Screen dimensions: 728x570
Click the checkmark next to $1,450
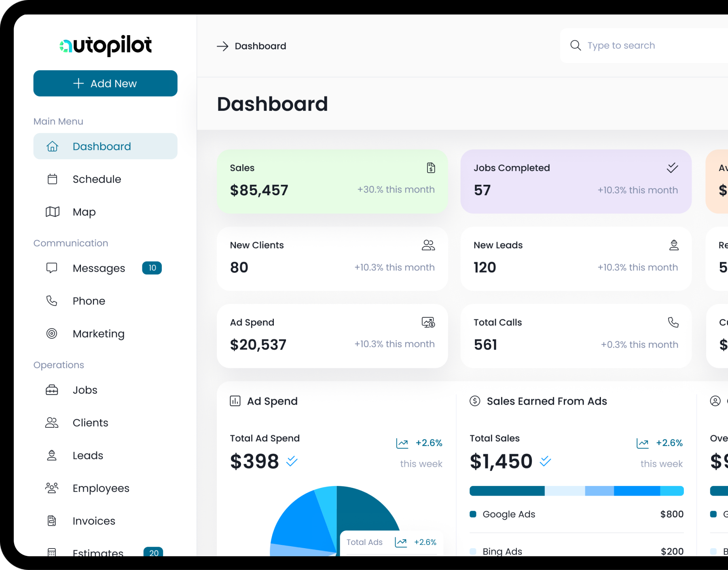click(545, 461)
